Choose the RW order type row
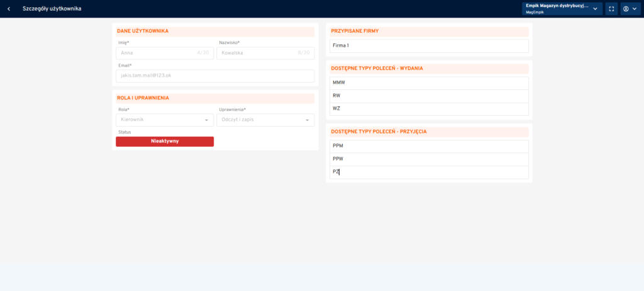644x291 pixels. [x=429, y=96]
